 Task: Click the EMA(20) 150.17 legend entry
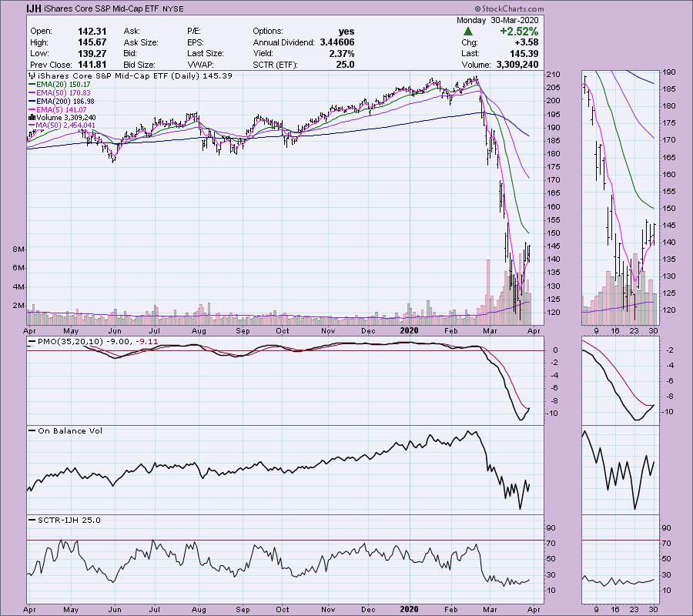coord(59,84)
